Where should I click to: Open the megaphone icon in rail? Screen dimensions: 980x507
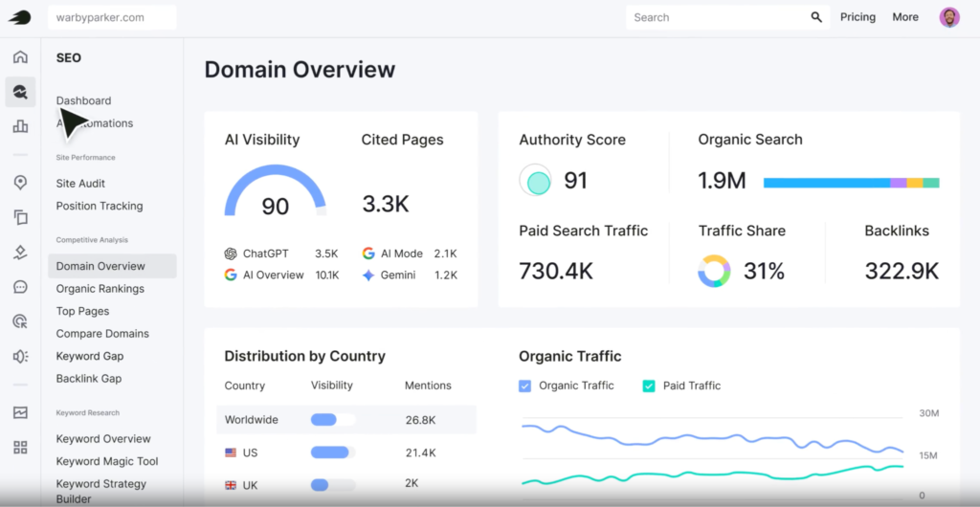tap(21, 356)
